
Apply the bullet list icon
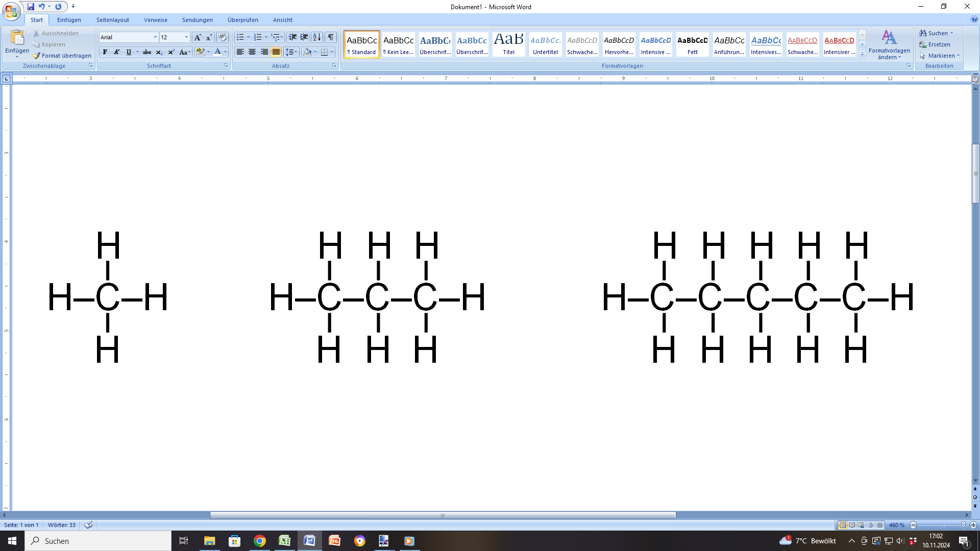[x=240, y=37]
